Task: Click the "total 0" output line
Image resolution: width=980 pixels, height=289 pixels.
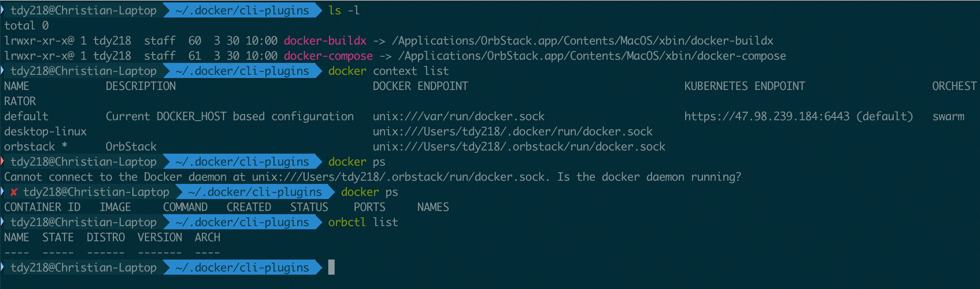Action: coord(26,25)
